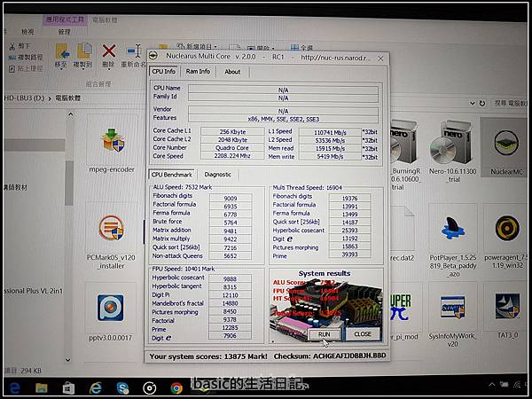The image size is (532, 399).
Task: Click the FPU Digit Pi value "12110"
Action: click(x=230, y=295)
